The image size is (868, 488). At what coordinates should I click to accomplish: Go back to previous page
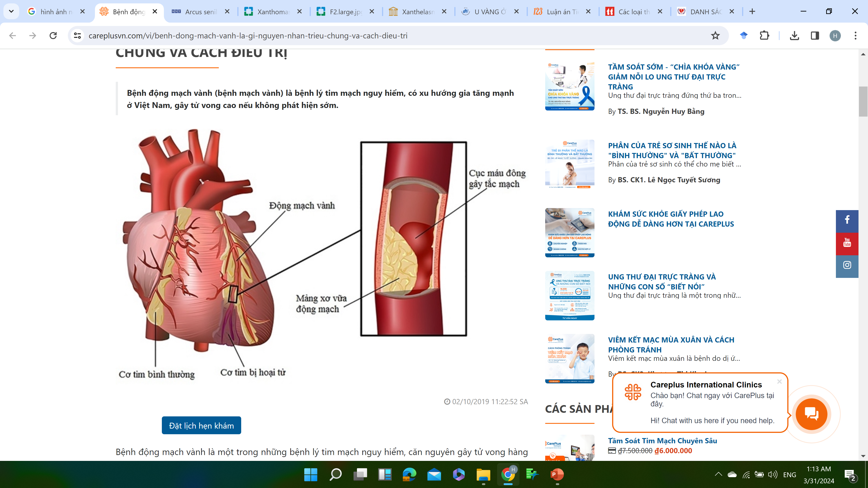12,36
